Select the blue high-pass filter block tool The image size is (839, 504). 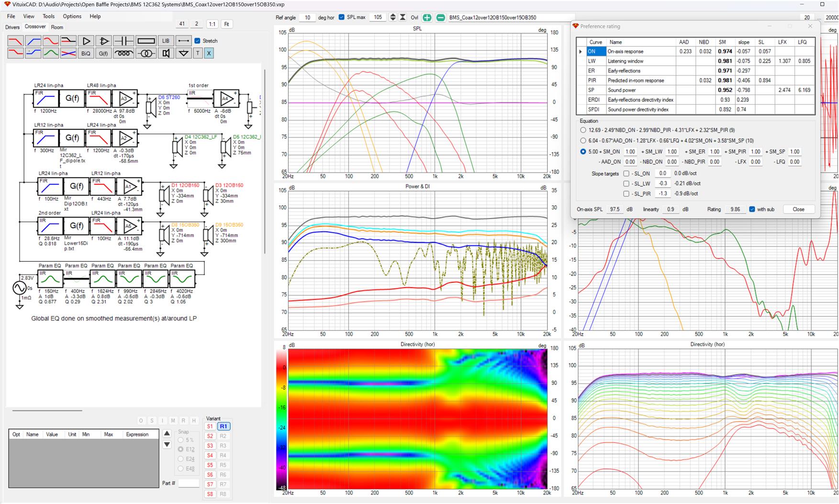point(33,41)
